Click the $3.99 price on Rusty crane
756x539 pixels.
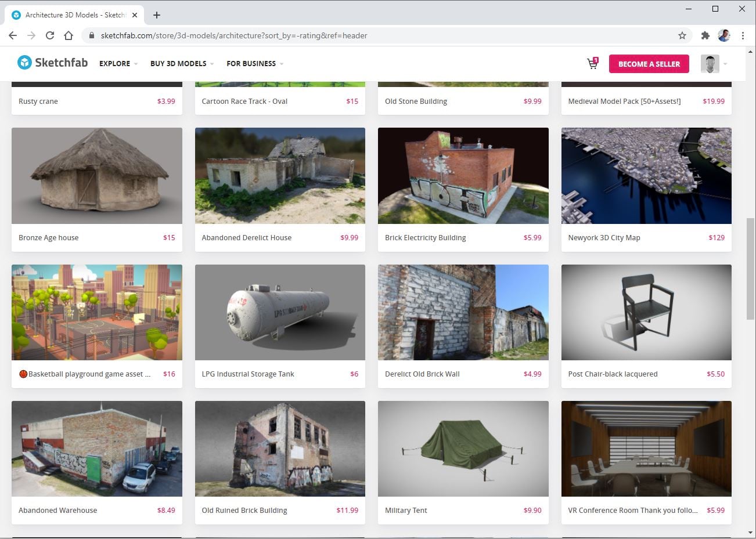(166, 101)
